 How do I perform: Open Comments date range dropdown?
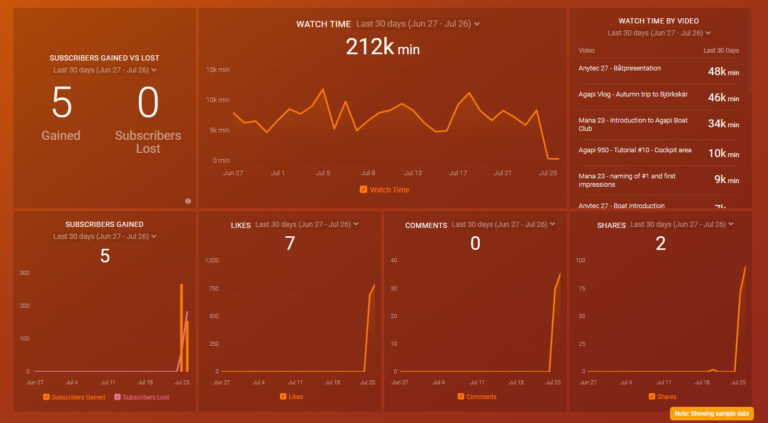[x=504, y=224]
